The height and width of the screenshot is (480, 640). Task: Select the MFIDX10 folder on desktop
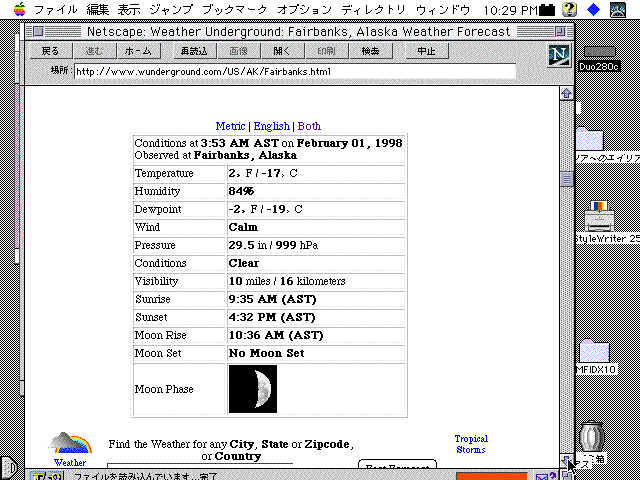point(594,351)
